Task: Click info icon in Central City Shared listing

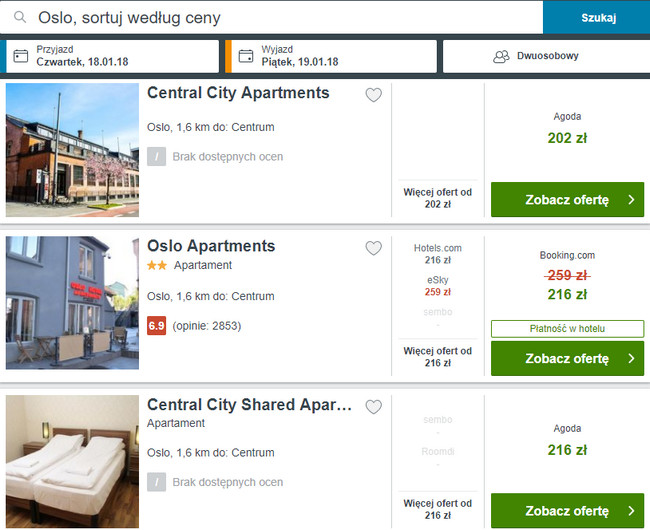Action: coord(157,482)
